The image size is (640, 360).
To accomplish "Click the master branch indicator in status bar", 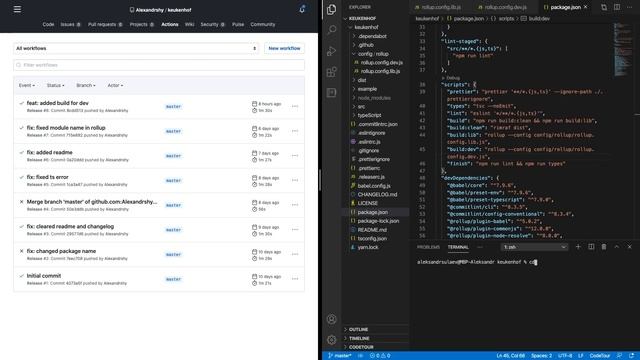I will [340, 356].
